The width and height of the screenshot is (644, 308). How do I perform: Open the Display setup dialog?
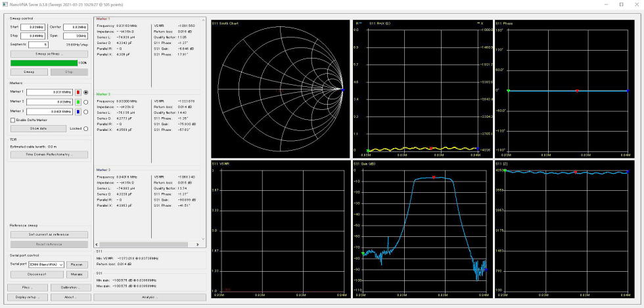28,297
